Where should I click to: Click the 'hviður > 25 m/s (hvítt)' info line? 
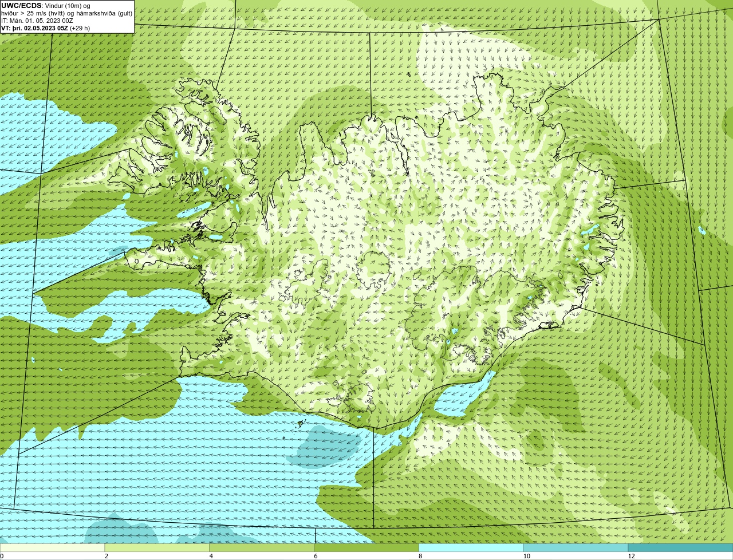(66, 13)
